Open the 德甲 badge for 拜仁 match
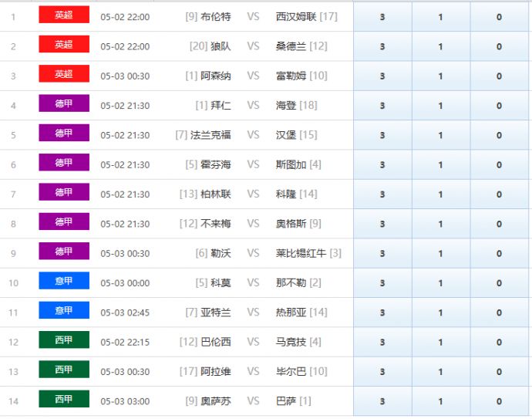 (x=64, y=103)
